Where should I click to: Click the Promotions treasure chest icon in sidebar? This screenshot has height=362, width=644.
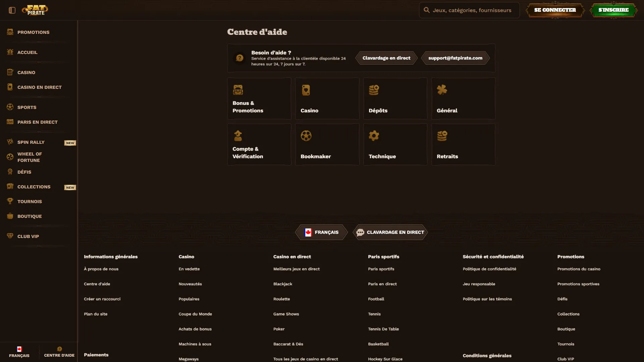click(10, 32)
